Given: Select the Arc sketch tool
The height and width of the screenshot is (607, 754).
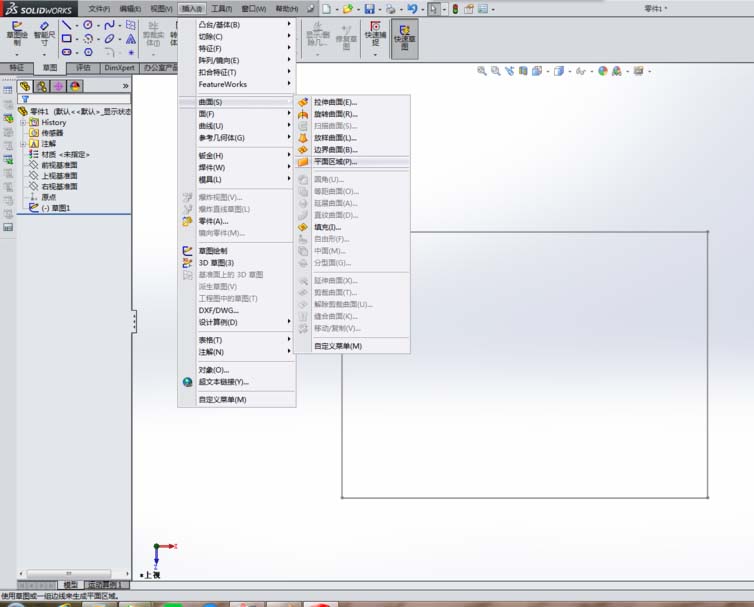Looking at the screenshot, I should pos(88,38).
